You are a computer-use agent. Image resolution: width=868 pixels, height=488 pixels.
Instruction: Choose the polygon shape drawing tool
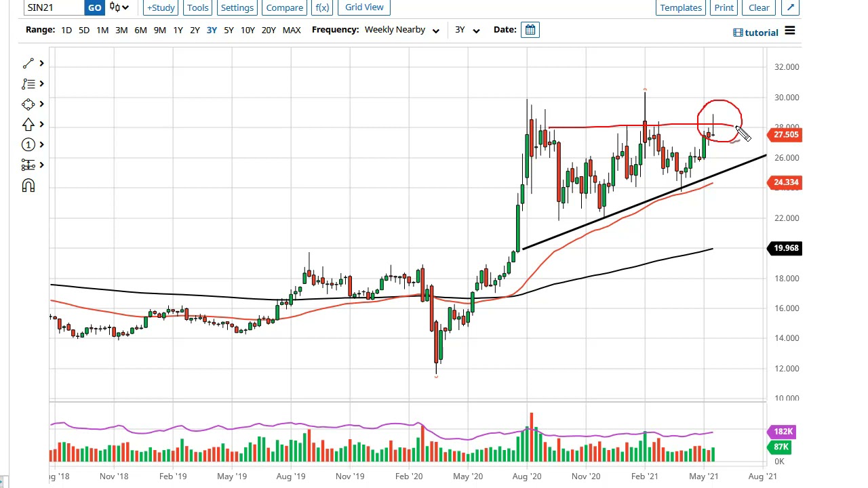pos(28,104)
